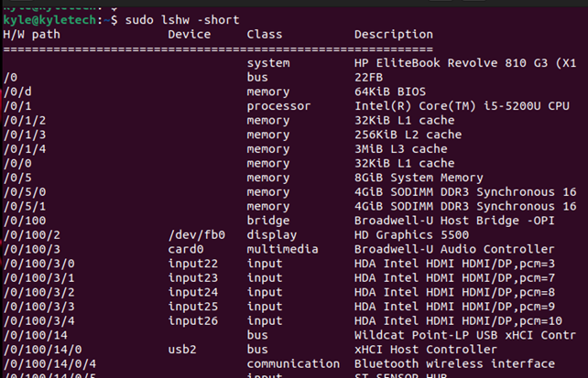The image size is (588, 378).
Task: Click 'Bluetooth wireless interface' description text
Action: 454,363
